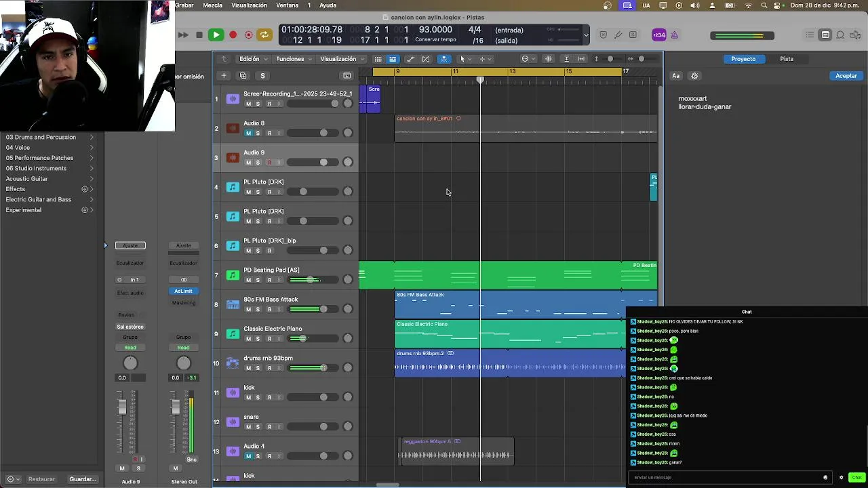The image size is (868, 488).
Task: Open the tracks area Visualización dropdown
Action: coord(342,59)
